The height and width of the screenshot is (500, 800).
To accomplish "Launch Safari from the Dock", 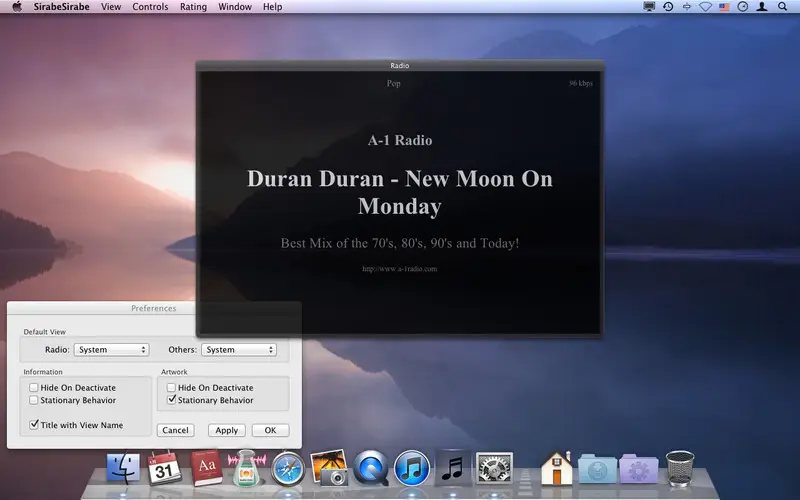I will [x=288, y=468].
